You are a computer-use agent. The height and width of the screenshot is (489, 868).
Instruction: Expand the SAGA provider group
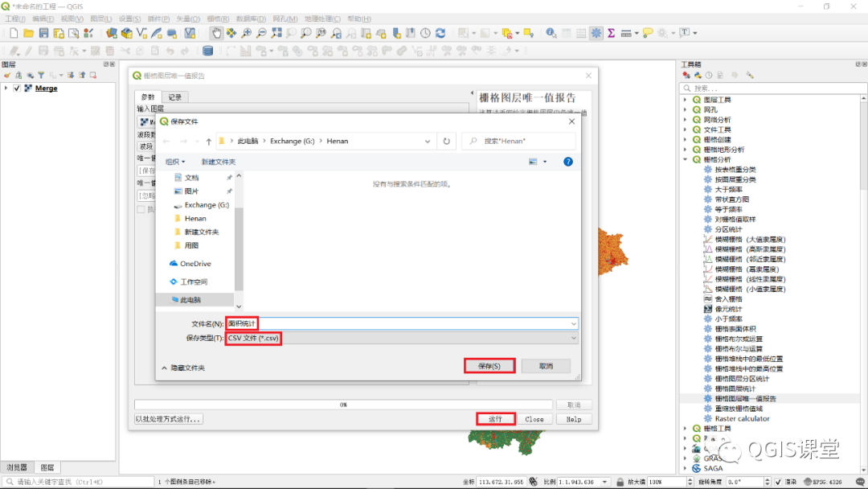pos(686,469)
